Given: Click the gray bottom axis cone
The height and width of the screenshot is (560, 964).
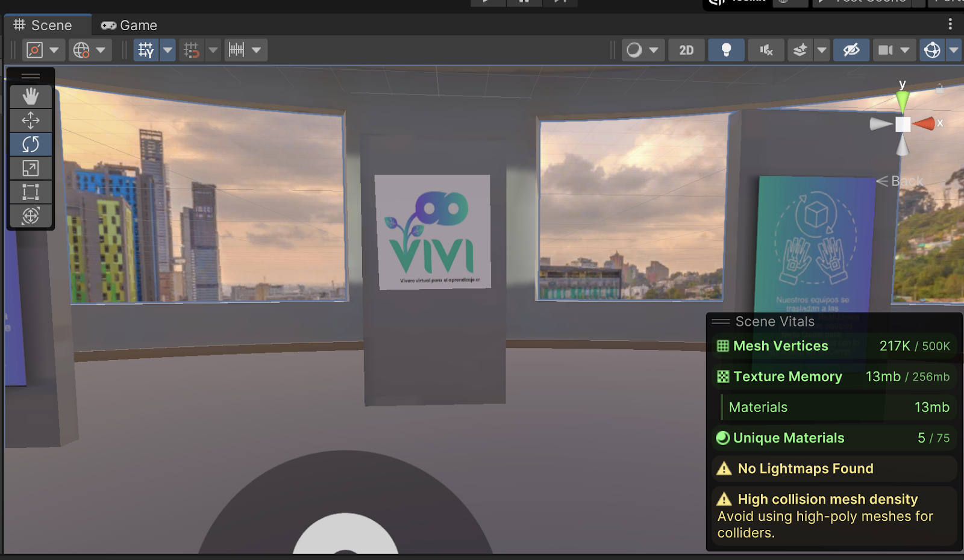Looking at the screenshot, I should click(903, 145).
